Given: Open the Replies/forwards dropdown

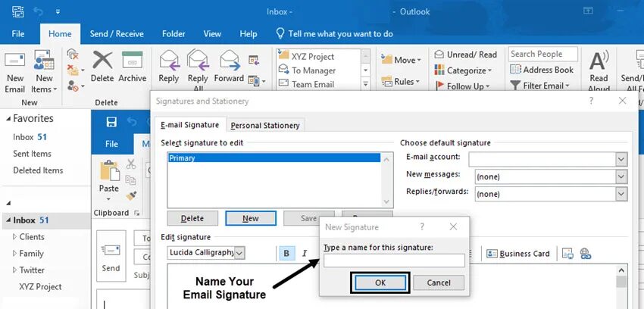Looking at the screenshot, I should pos(621,194).
